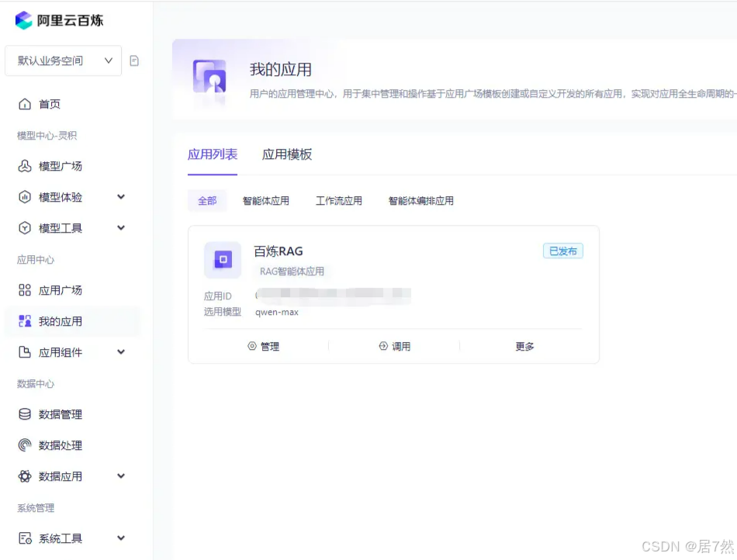Click the 应用组件 sidebar icon

click(25, 352)
